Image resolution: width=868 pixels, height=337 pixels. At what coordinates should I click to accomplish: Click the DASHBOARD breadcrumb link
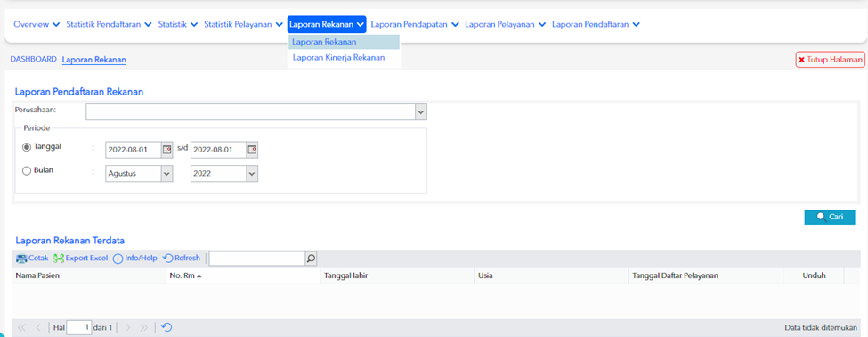point(33,59)
